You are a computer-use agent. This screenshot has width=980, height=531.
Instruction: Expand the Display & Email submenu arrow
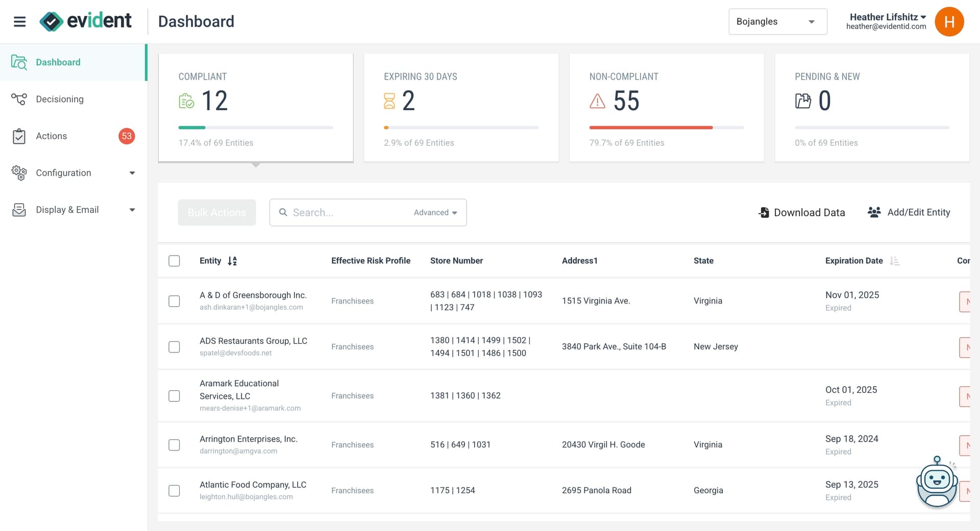(132, 210)
